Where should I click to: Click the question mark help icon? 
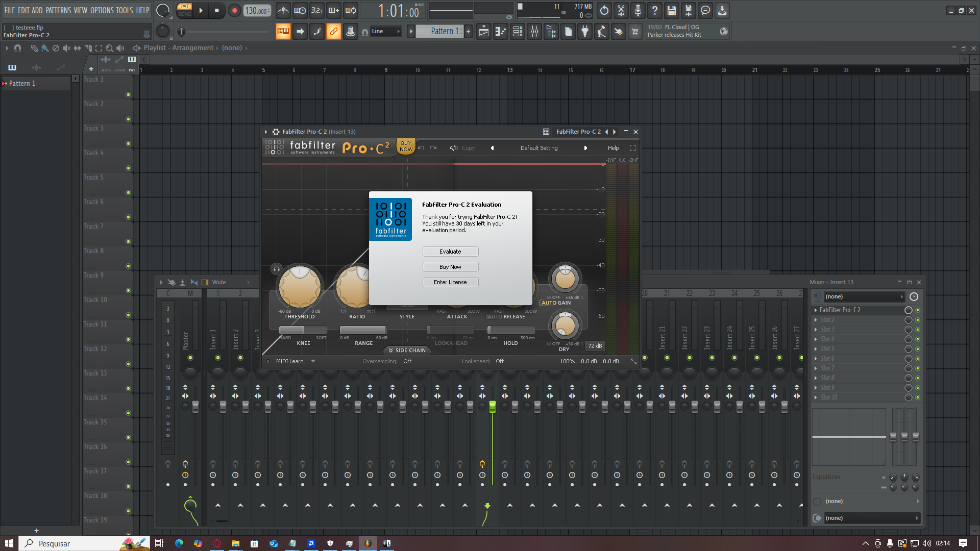click(655, 10)
